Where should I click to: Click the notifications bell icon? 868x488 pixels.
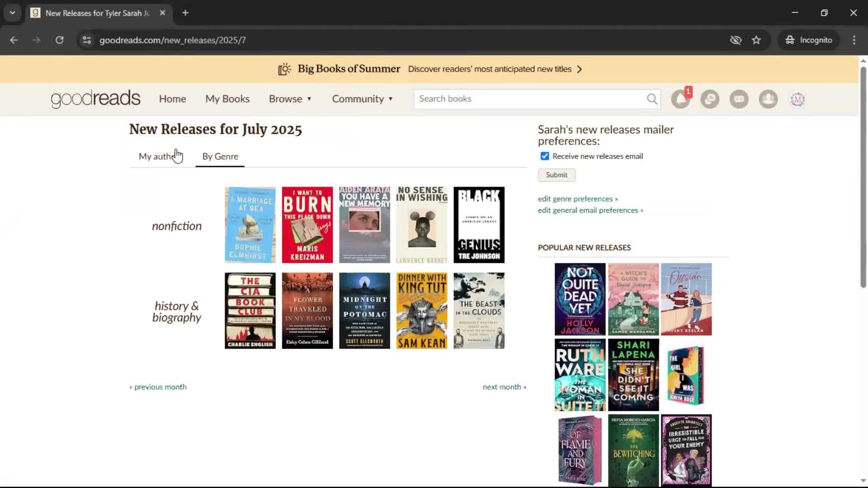[680, 99]
